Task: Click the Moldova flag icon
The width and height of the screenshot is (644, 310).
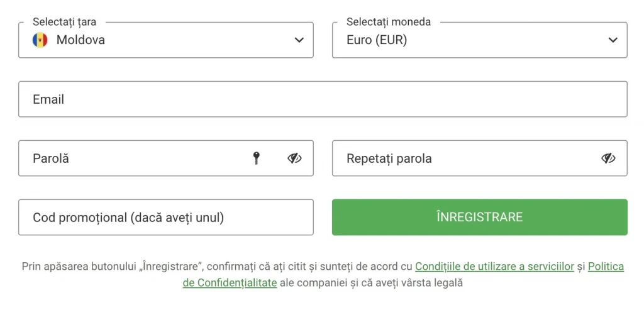Action: pyautogui.click(x=40, y=40)
